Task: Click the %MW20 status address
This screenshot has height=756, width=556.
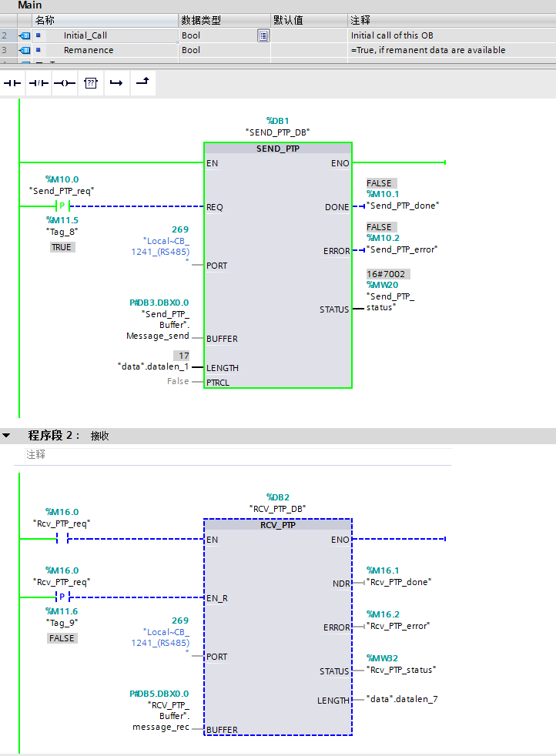Action: [x=383, y=285]
